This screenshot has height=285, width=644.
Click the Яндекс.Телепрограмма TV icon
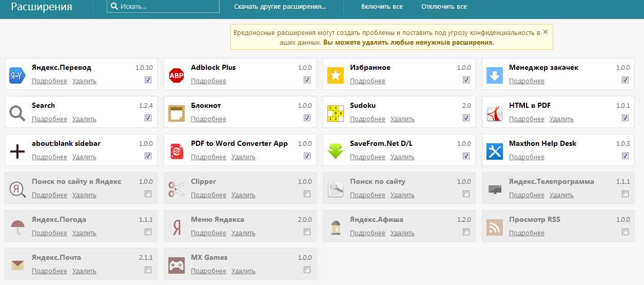click(x=495, y=189)
